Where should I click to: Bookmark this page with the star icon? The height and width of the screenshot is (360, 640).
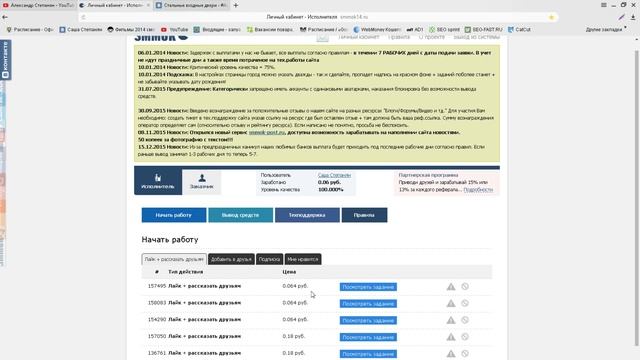click(551, 17)
